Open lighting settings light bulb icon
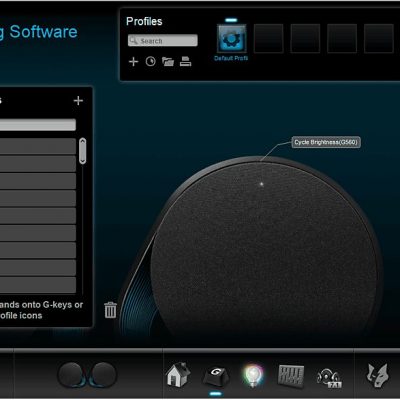The image size is (400, 400). pos(253,375)
